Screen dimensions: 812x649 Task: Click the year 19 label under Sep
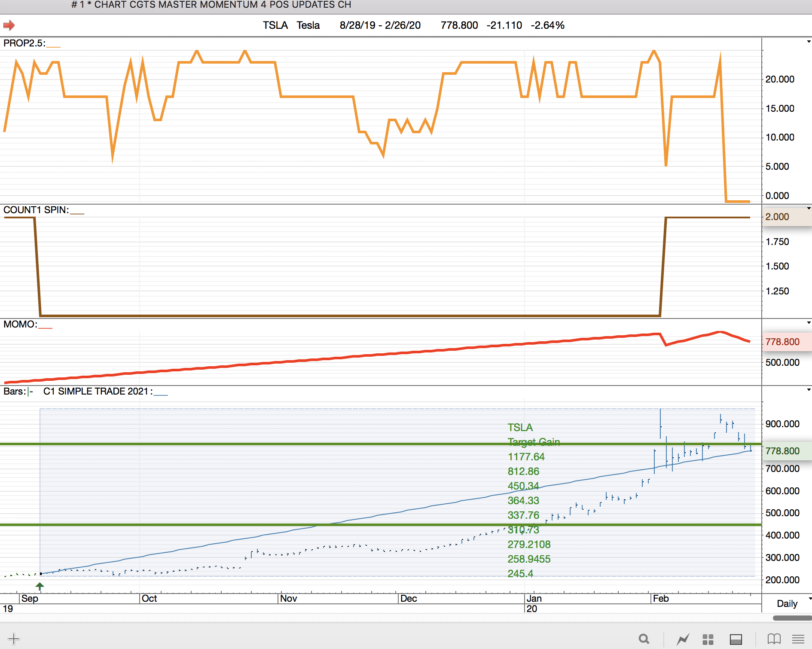pyautogui.click(x=8, y=609)
